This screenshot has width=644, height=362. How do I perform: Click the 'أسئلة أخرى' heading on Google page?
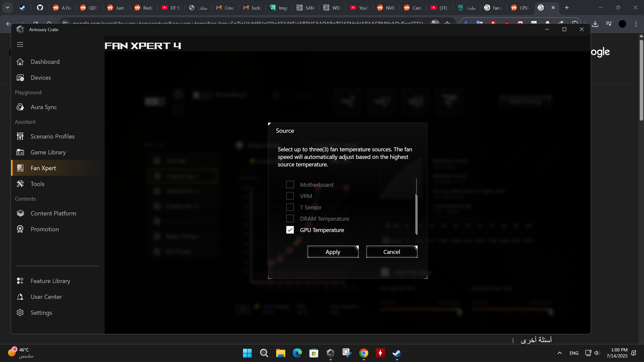click(x=536, y=340)
